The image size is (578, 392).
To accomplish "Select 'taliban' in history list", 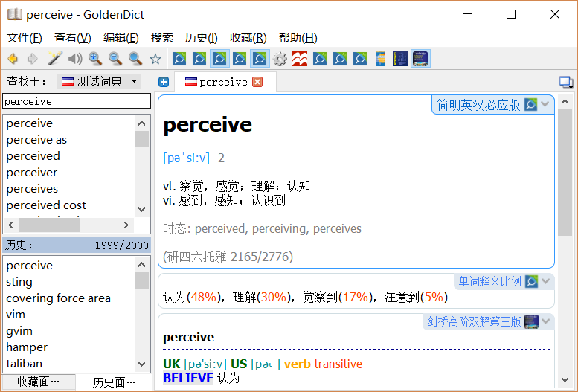I will point(24,363).
